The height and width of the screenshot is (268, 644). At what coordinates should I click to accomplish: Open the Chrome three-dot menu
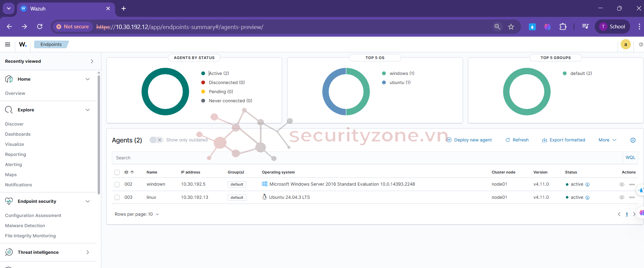[639, 27]
